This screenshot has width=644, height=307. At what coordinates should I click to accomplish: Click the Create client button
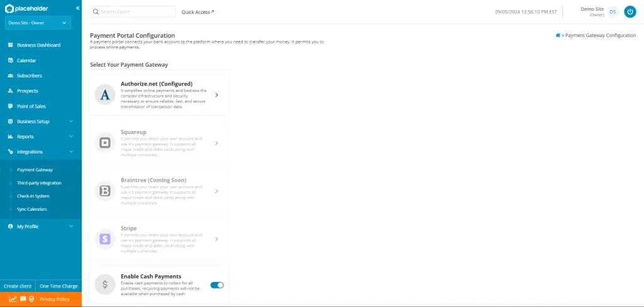(x=18, y=286)
